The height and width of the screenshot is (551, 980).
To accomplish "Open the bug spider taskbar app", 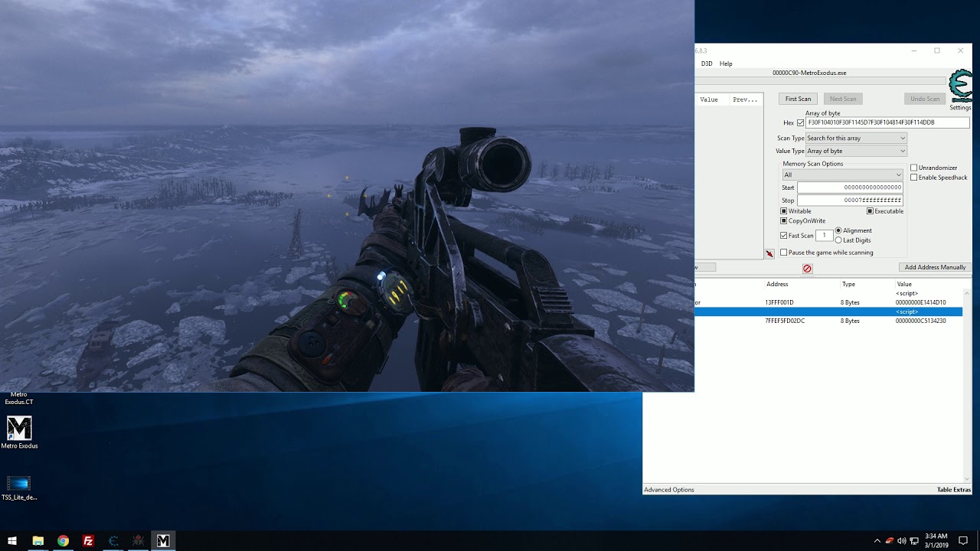I will pyautogui.click(x=138, y=541).
